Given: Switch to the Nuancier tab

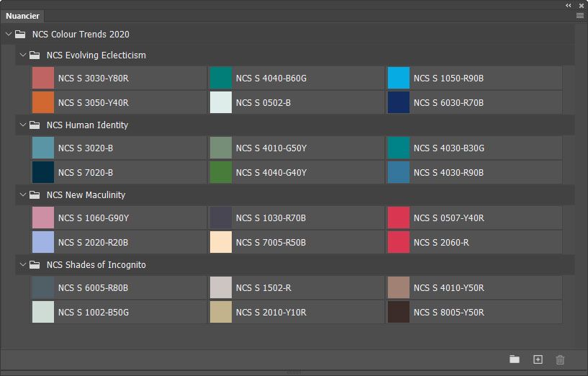Looking at the screenshot, I should click(x=22, y=16).
